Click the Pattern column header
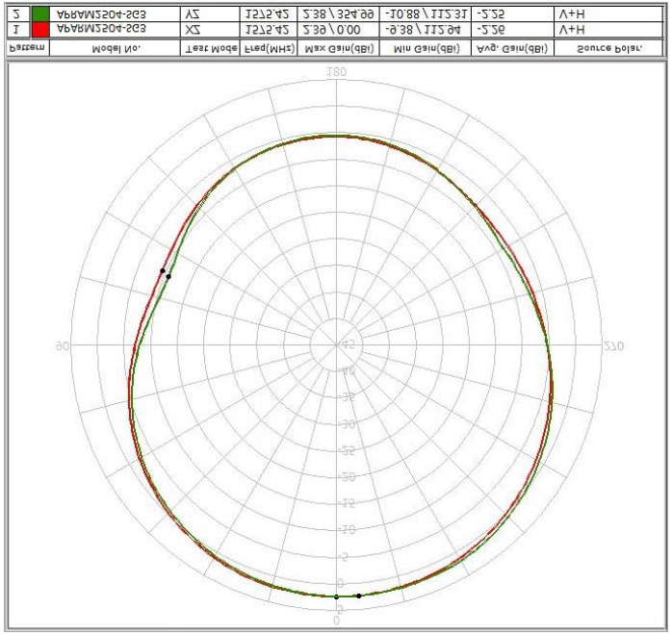 (x=25, y=48)
